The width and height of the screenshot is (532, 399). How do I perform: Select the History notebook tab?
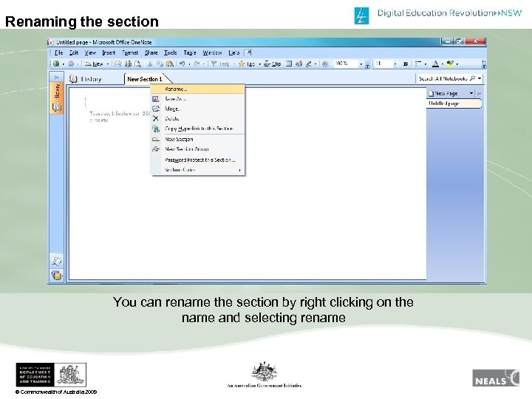click(x=85, y=79)
